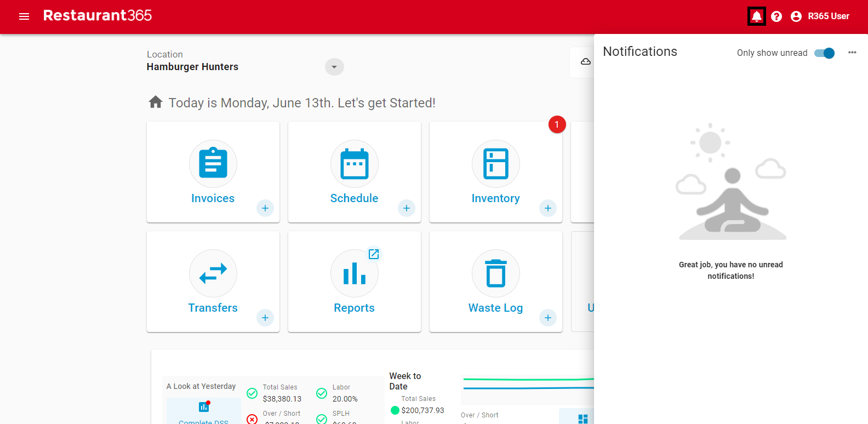Screen dimensions: 868x424
Task: Open the Invoices link
Action: point(213,198)
